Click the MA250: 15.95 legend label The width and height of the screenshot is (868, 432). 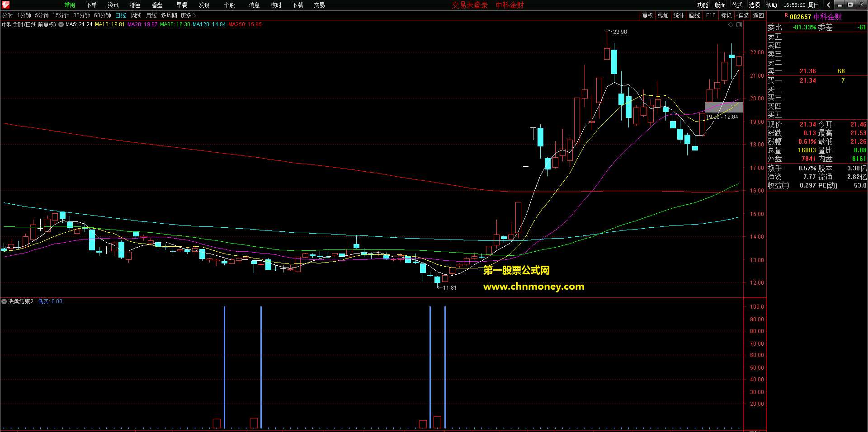[245, 24]
